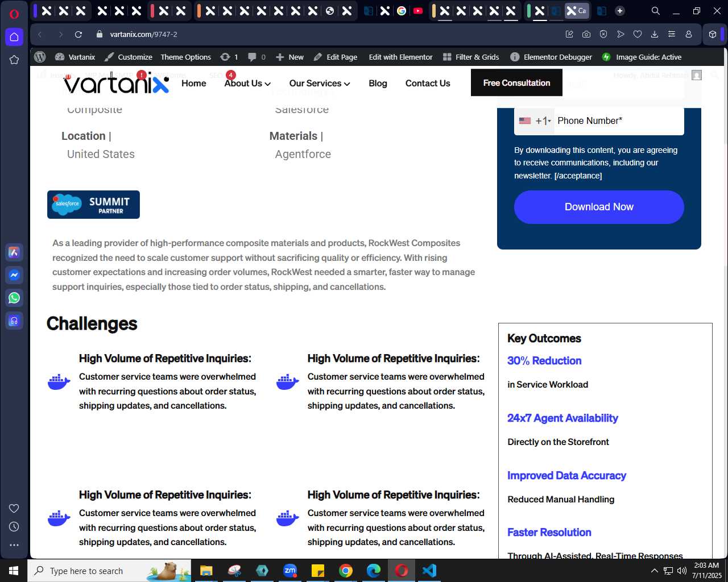Take a snapshot with camera icon
Screen dimensions: 728x582
point(586,34)
